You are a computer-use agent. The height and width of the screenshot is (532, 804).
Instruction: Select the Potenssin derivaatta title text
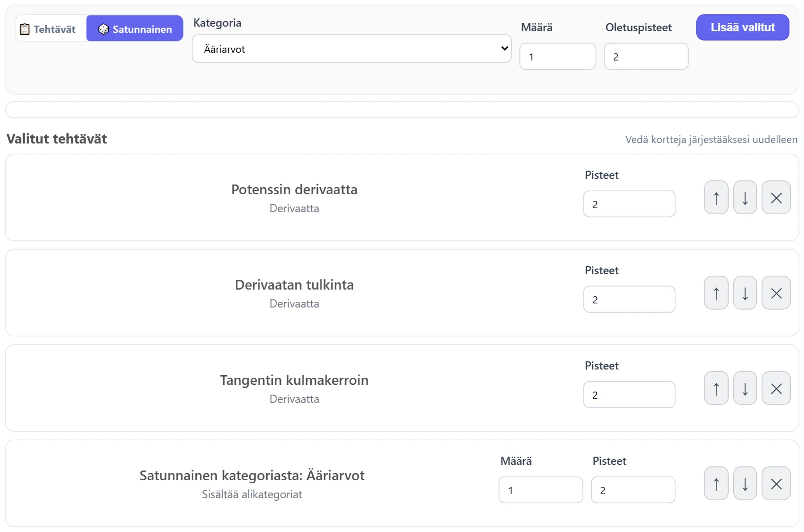294,190
